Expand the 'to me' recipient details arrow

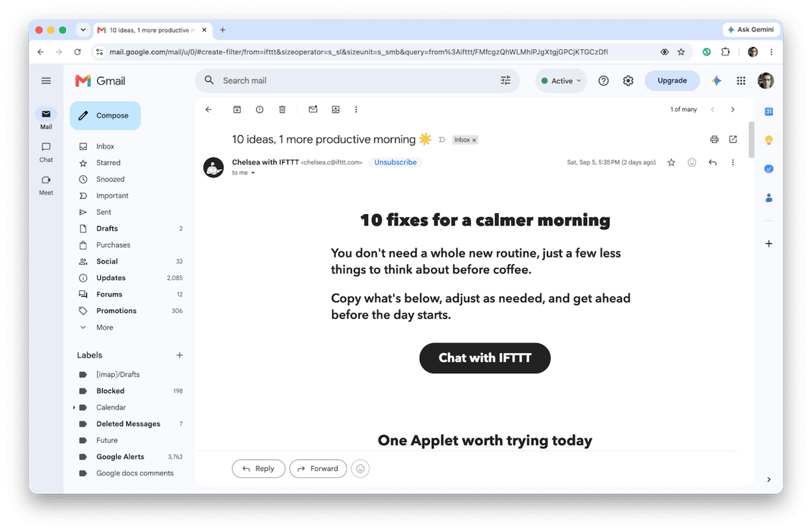[253, 173]
